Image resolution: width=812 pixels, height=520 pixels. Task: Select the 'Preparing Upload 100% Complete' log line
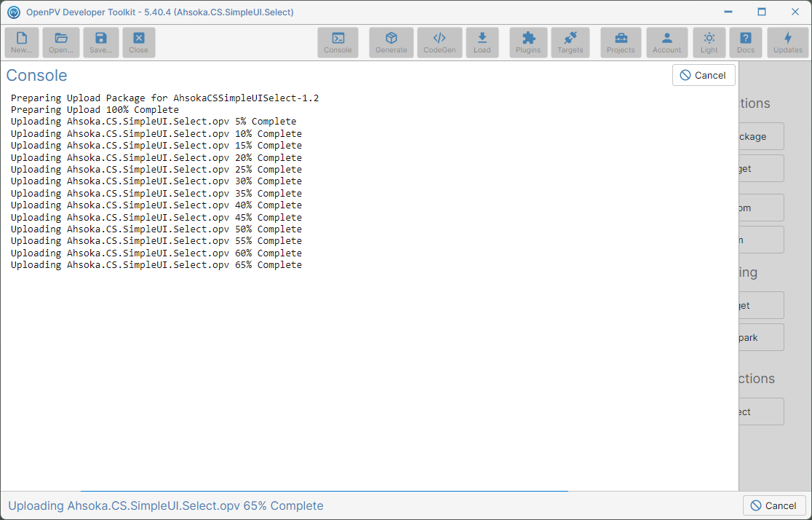(x=95, y=110)
